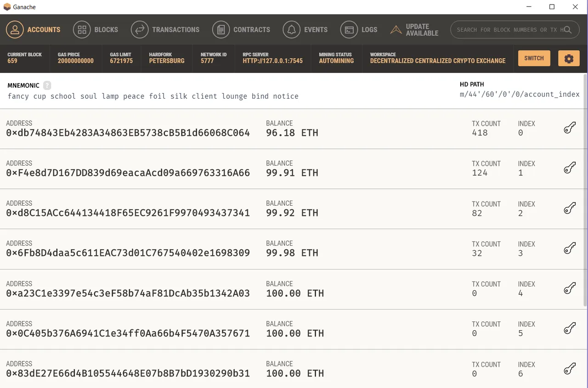Image resolution: width=588 pixels, height=388 pixels.
Task: Click the Switch workspace button
Action: 534,58
